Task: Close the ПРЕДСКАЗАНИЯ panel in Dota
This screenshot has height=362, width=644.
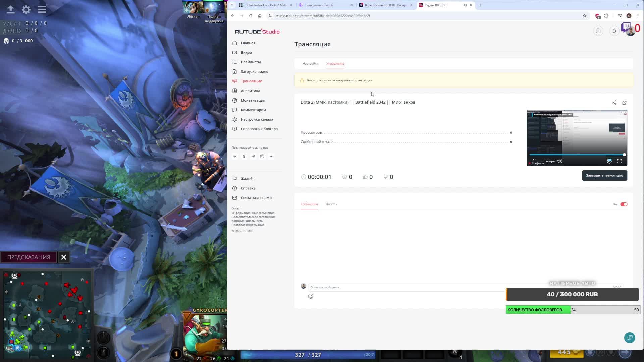Action: 64,257
